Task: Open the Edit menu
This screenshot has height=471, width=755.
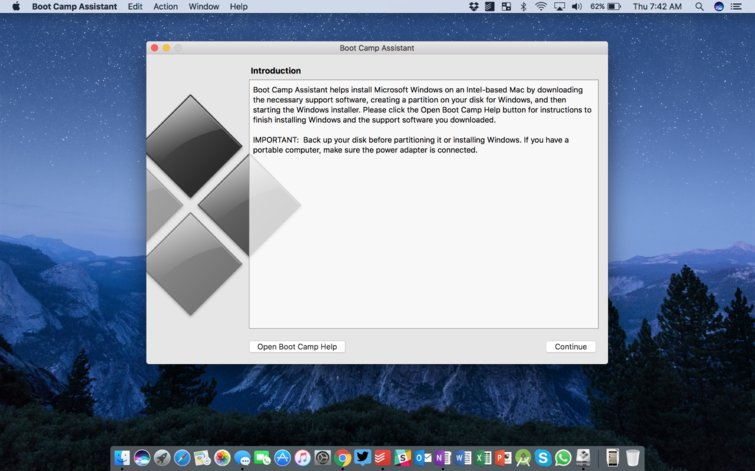Action: [135, 6]
